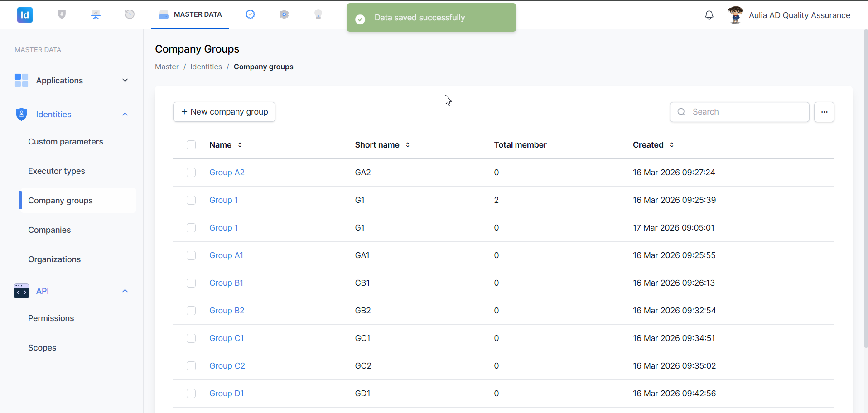Open Scopes in sidebar
868x413 pixels.
pyautogui.click(x=42, y=348)
